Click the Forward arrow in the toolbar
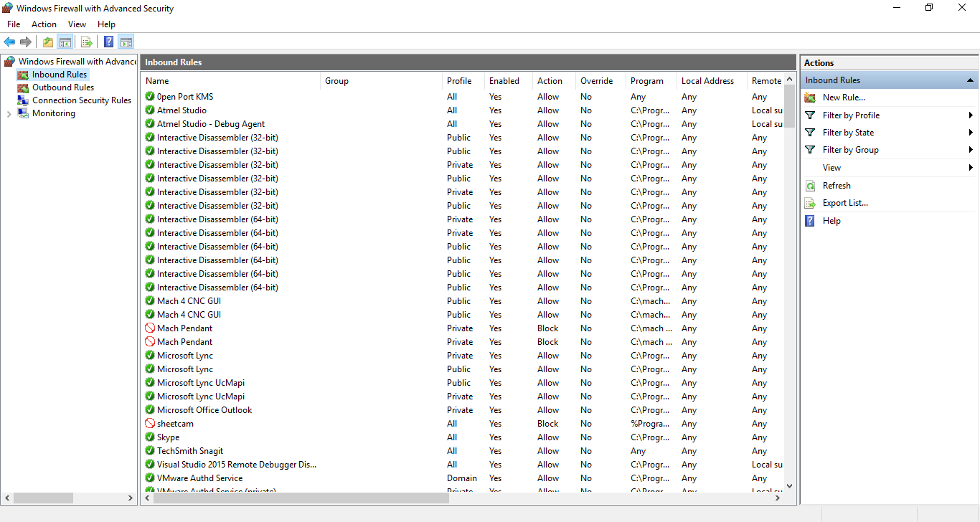The image size is (980, 522). (x=26, y=42)
